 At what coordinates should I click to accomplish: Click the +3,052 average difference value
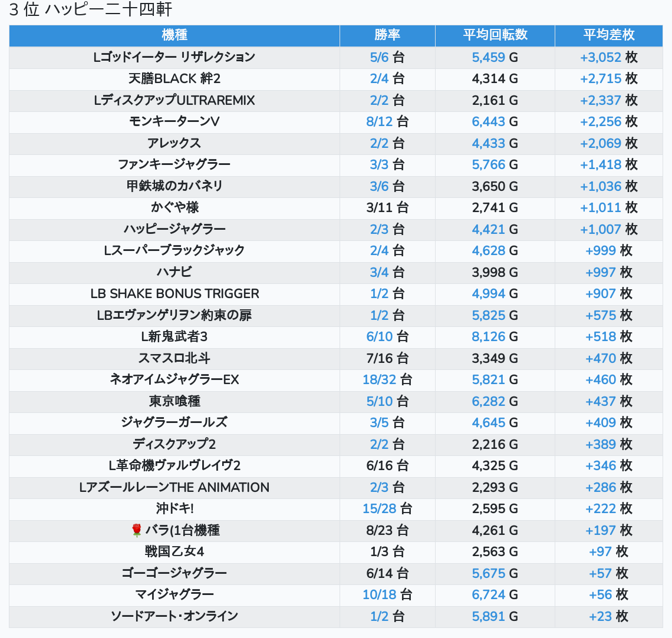click(x=601, y=57)
